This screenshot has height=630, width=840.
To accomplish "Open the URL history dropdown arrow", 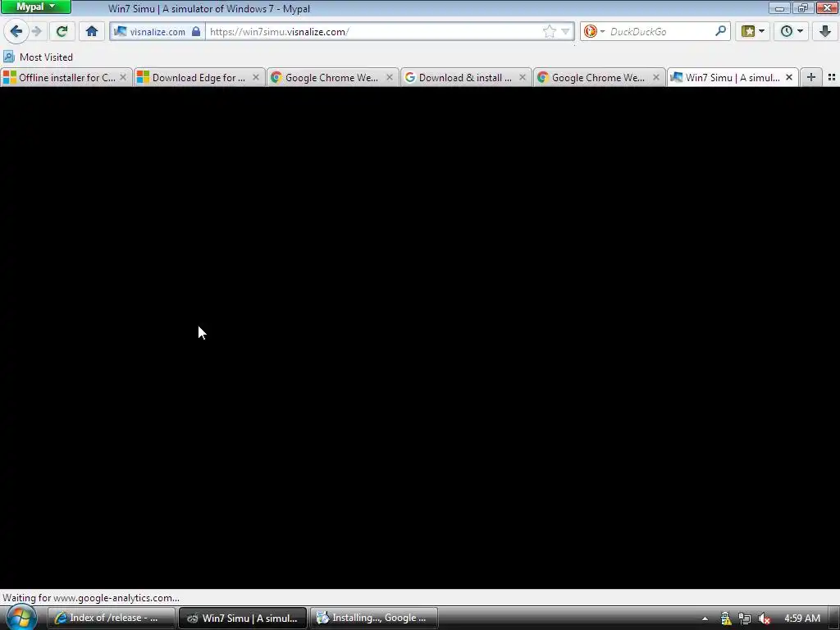I will 565,32.
